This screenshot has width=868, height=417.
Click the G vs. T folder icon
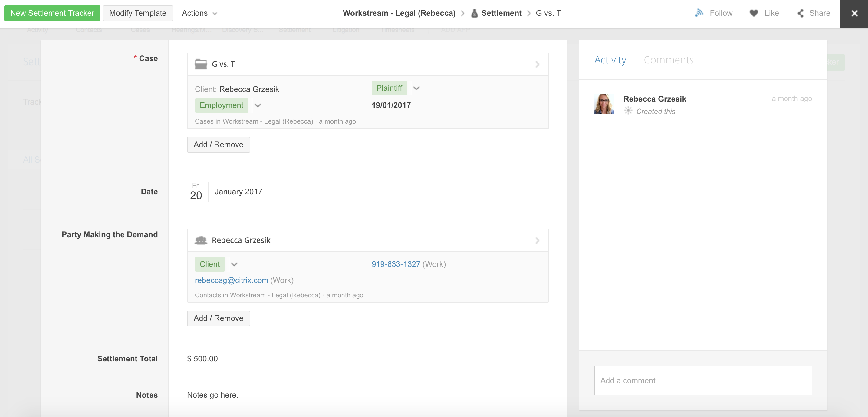201,64
